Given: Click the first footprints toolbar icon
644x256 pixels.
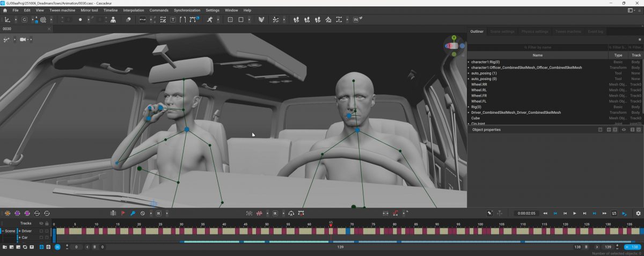Looking at the screenshot, I should click(x=297, y=19).
